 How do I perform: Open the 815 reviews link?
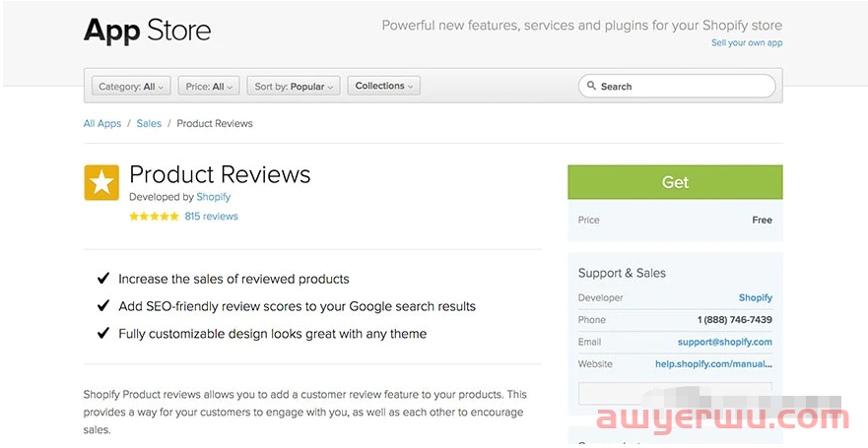[x=211, y=217]
